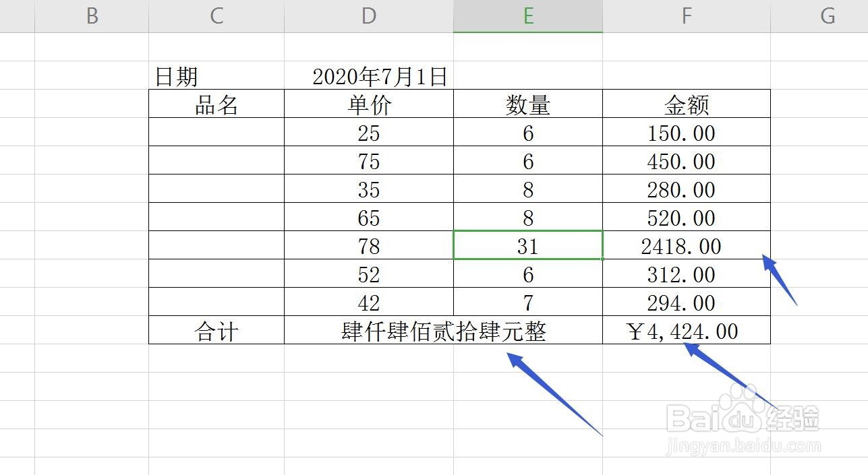The width and height of the screenshot is (868, 475).
Task: Click the 数量 header cell
Action: [528, 104]
